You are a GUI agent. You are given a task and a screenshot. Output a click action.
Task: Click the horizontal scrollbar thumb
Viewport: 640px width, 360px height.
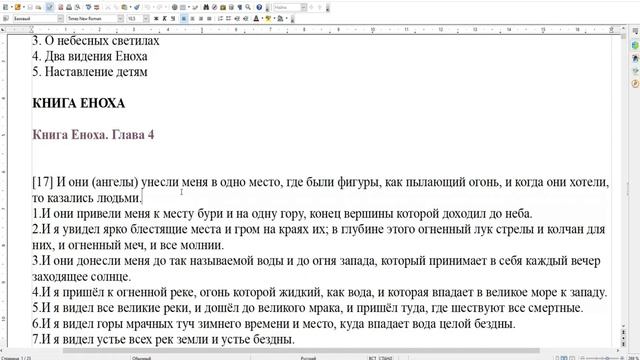[301, 351]
